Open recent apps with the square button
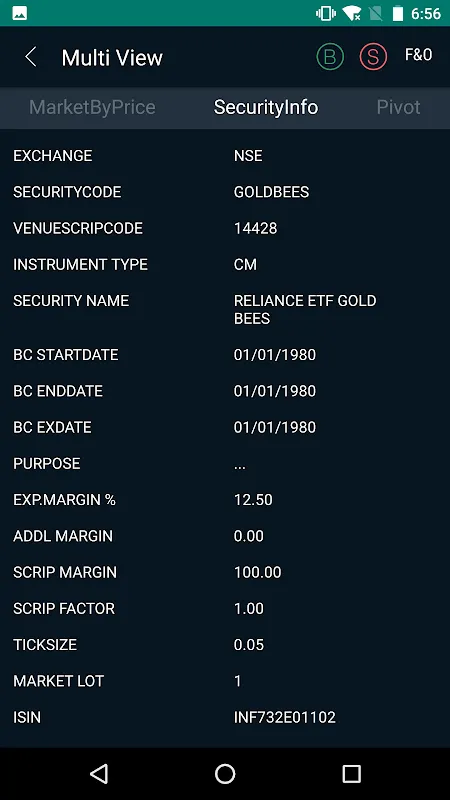 click(352, 773)
